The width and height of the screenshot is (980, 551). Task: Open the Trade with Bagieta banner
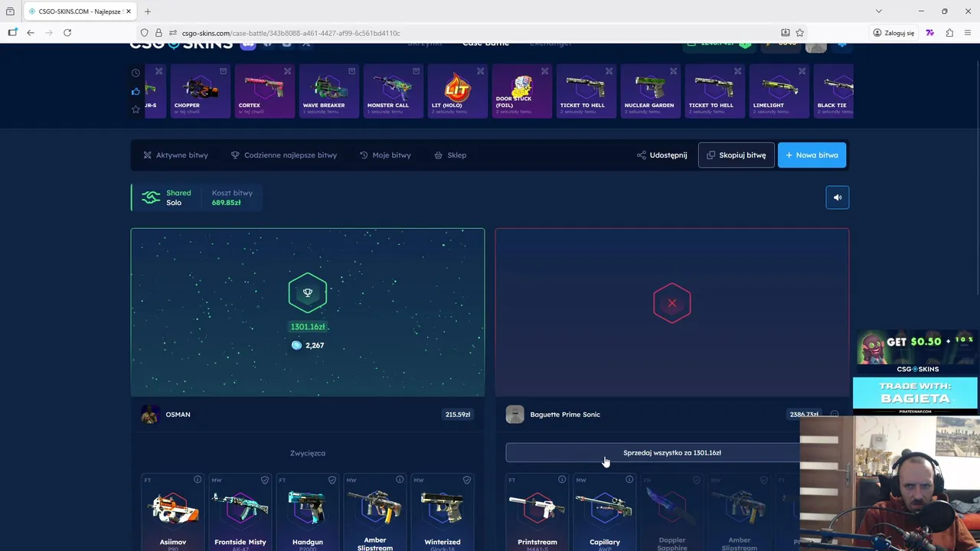pos(916,396)
